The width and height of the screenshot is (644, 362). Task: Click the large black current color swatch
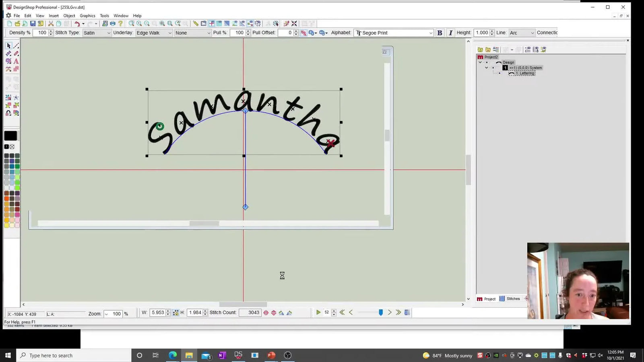tap(10, 136)
